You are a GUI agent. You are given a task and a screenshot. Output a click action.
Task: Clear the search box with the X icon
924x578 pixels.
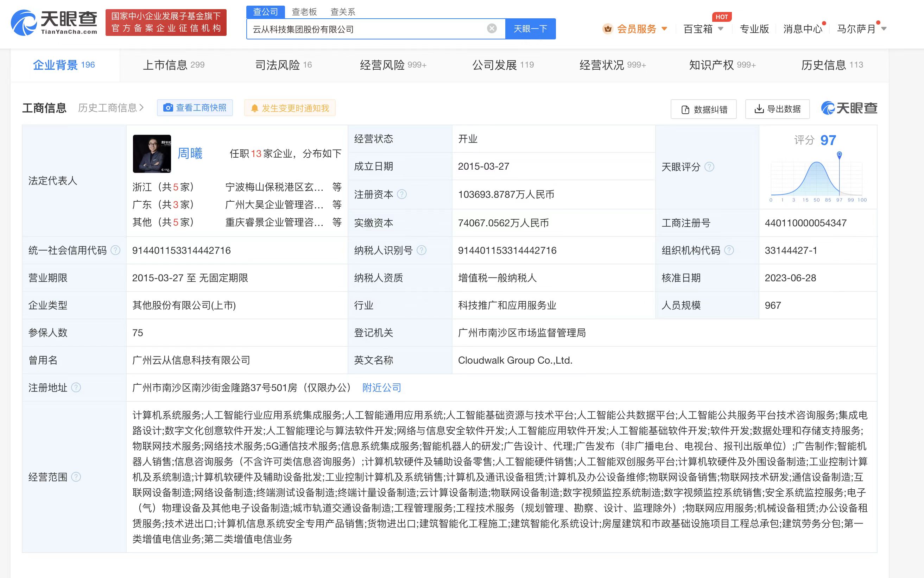click(492, 29)
